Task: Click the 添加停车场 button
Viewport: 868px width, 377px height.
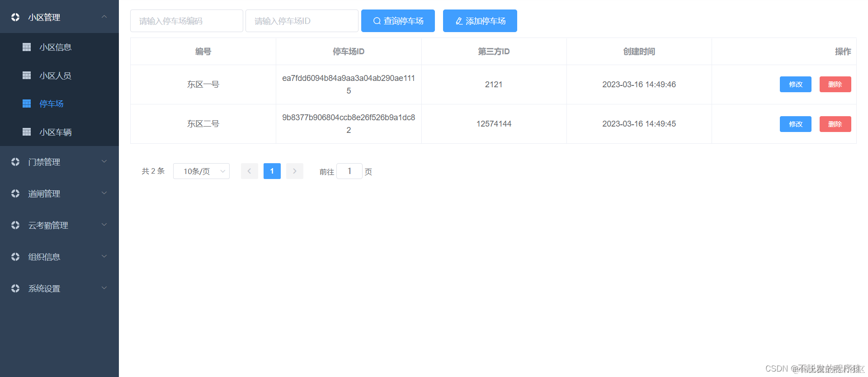Action: (x=480, y=21)
